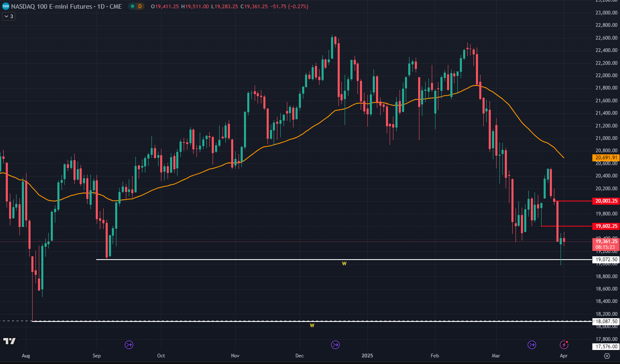Open the NASDAQ 100 E-mini Futures symbol title
This screenshot has width=620, height=364.
point(66,6)
